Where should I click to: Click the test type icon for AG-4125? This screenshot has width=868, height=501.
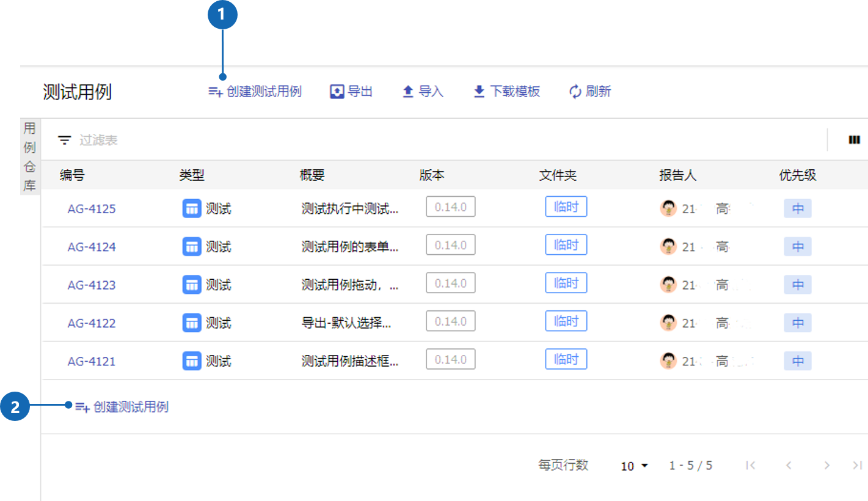click(192, 208)
